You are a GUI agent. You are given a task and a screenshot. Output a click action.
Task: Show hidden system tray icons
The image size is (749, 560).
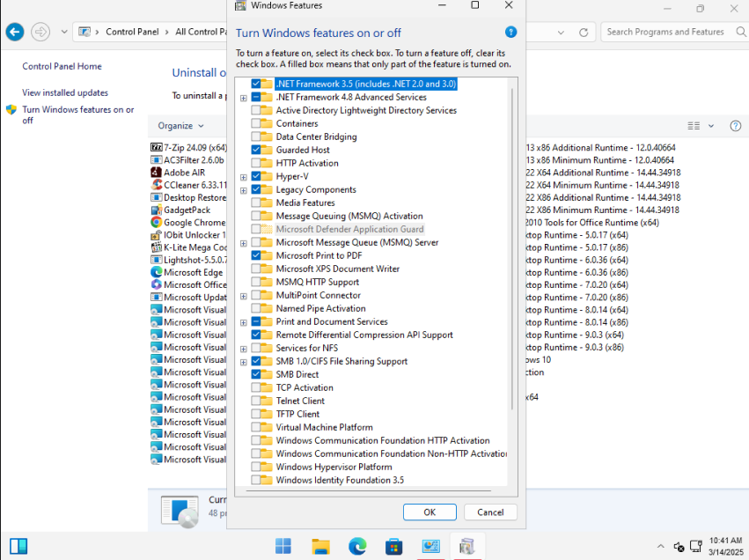pos(661,546)
